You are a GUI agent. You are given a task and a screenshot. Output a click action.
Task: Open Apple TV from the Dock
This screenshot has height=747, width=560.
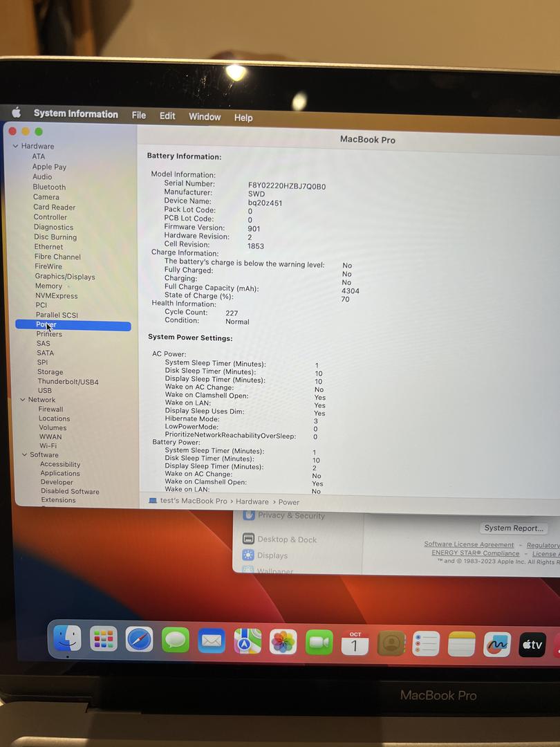(532, 645)
